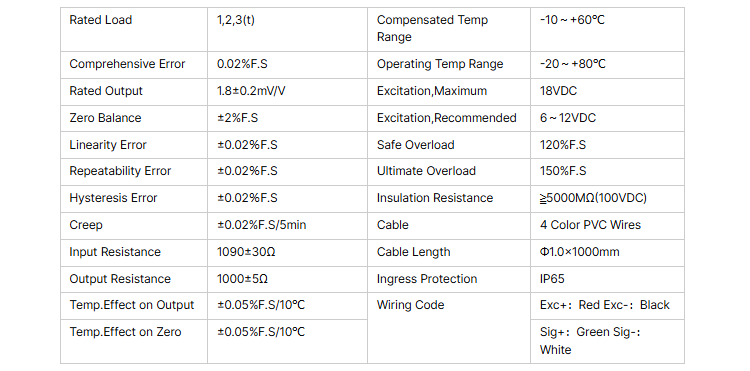Select the 1.8±0.2mV/V rated output value
This screenshot has width=750, height=371.
pos(251,91)
